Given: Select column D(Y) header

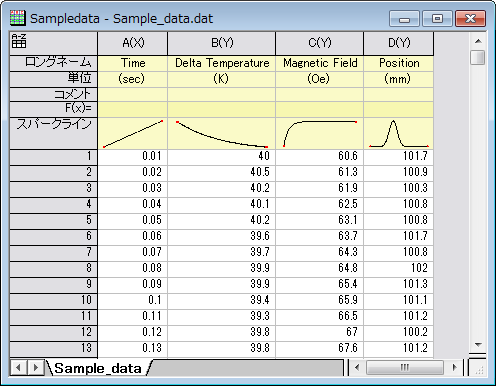Looking at the screenshot, I should [x=399, y=43].
